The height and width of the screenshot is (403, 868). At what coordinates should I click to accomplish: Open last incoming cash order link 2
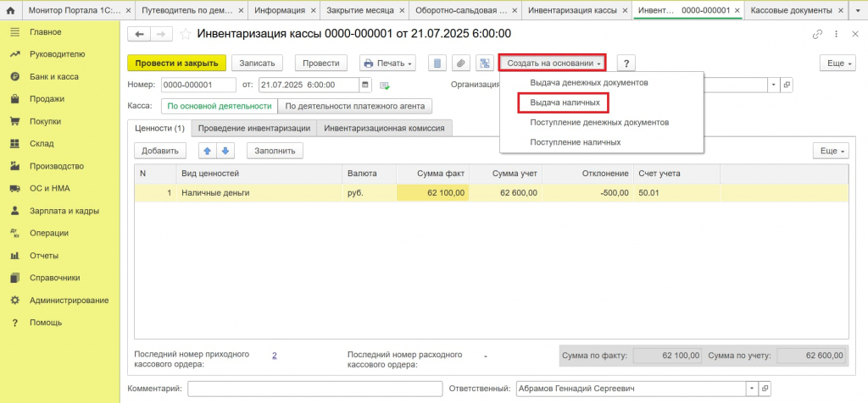(x=274, y=356)
